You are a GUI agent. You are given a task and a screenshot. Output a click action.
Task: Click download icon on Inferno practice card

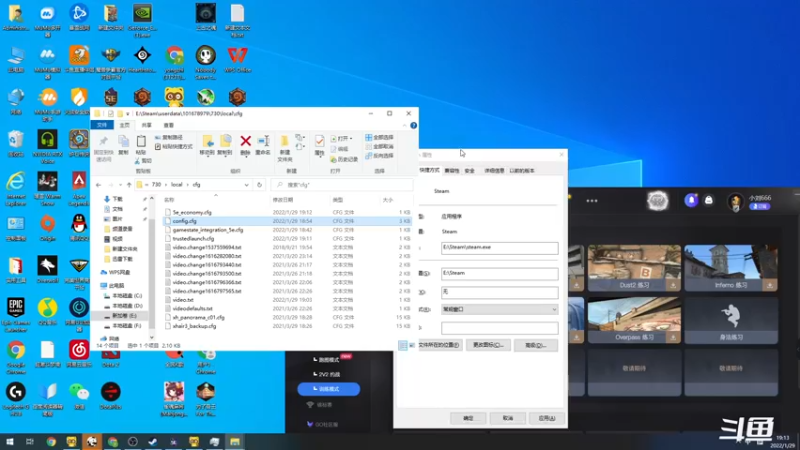[769, 285]
